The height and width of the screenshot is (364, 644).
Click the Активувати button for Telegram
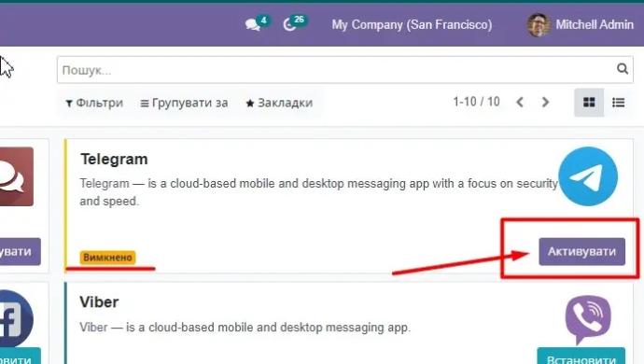pyautogui.click(x=582, y=251)
